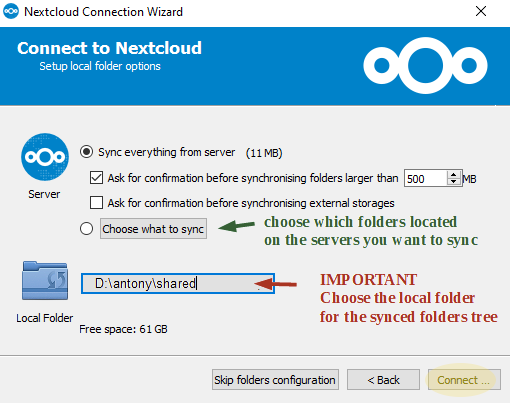Close the Nextcloud Connection Wizard window
The height and width of the screenshot is (403, 510).
(481, 11)
